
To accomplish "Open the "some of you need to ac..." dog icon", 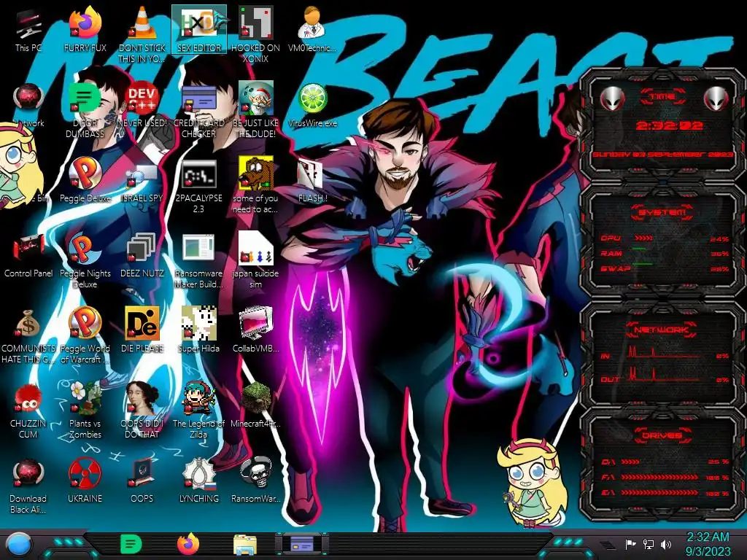I will tap(255, 184).
